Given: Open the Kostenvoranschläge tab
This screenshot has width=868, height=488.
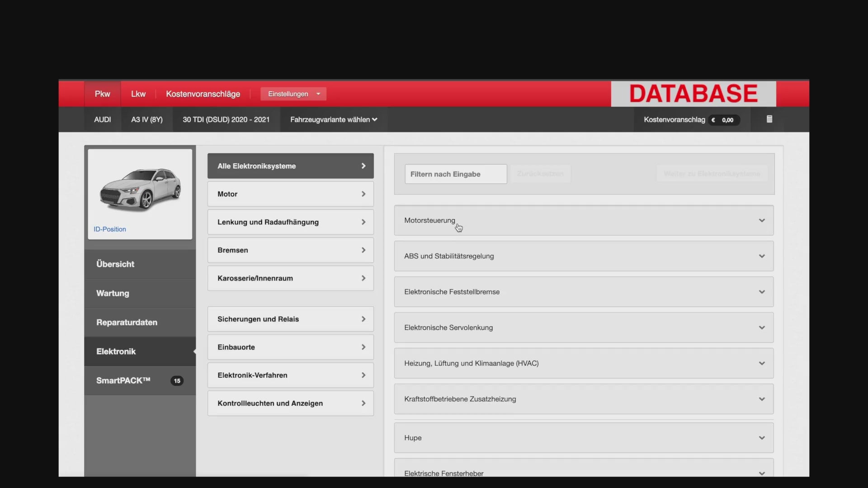Looking at the screenshot, I should pyautogui.click(x=203, y=94).
